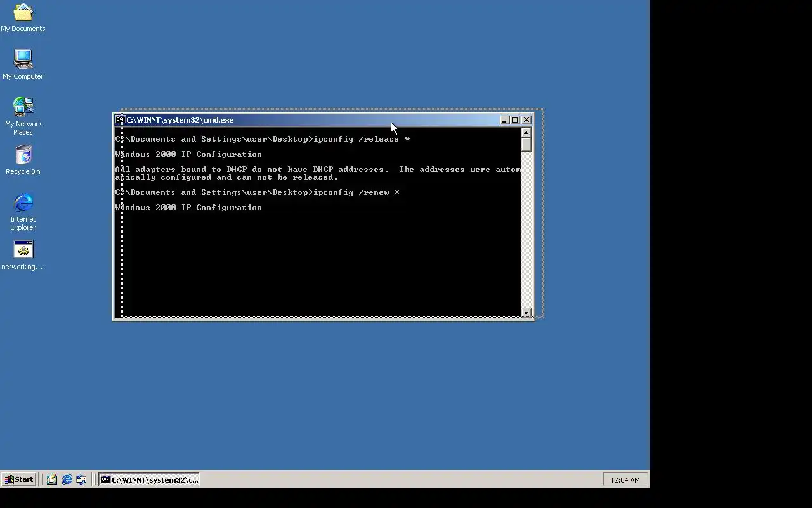Click the cmd vertical scrollbar thumb

[x=526, y=145]
